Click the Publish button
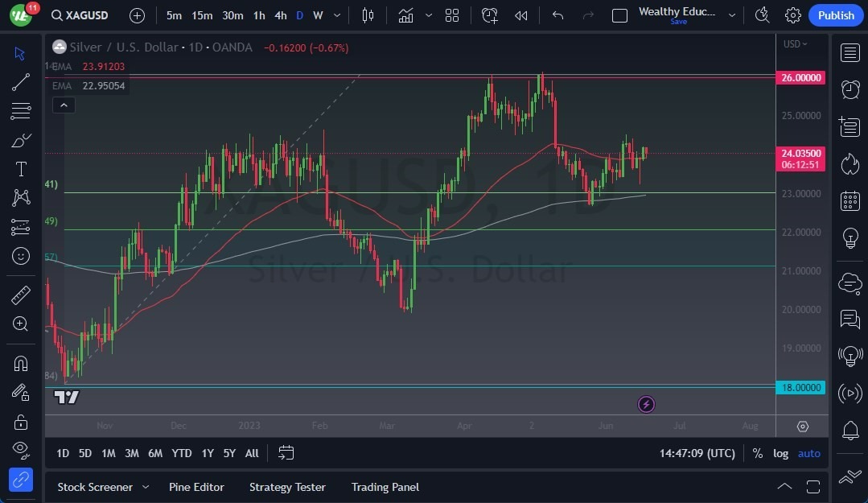The image size is (868, 503). click(836, 15)
